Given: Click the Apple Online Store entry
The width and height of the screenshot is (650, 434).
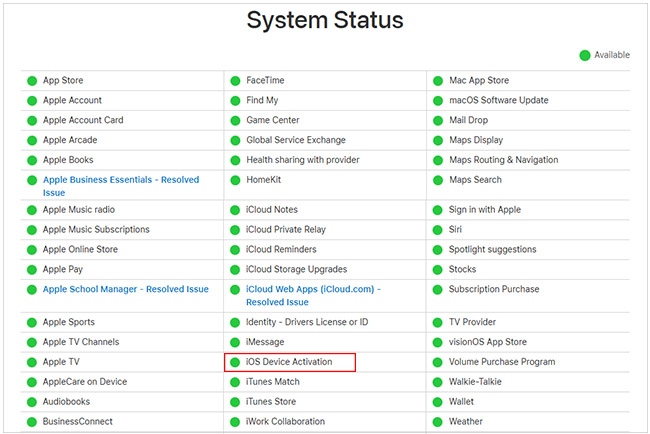Looking at the screenshot, I should click(x=80, y=250).
